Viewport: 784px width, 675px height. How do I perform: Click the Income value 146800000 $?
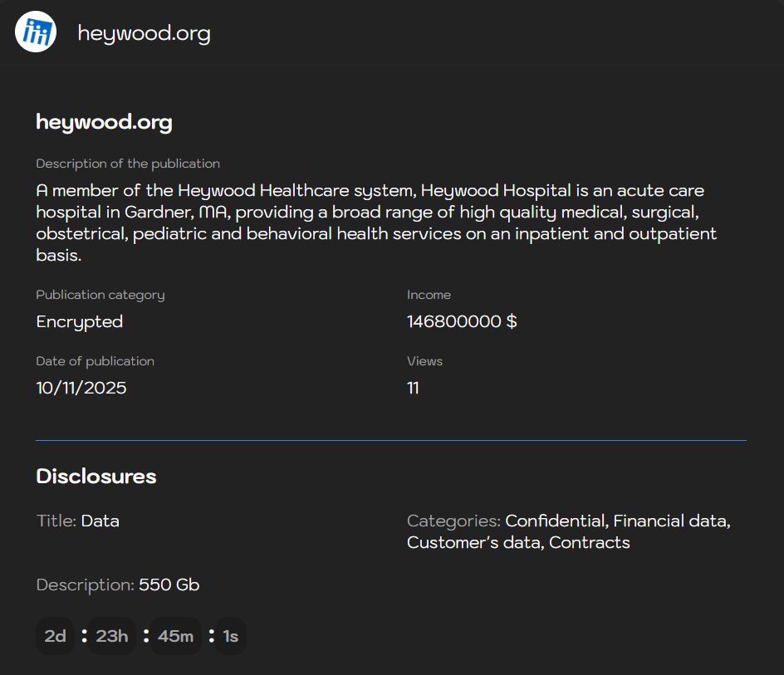[462, 322]
